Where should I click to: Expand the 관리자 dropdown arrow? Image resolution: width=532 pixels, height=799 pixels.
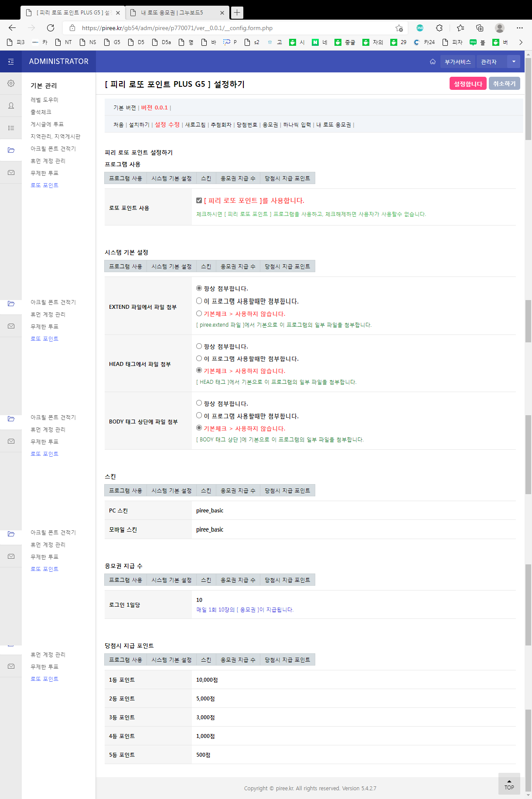pos(514,62)
